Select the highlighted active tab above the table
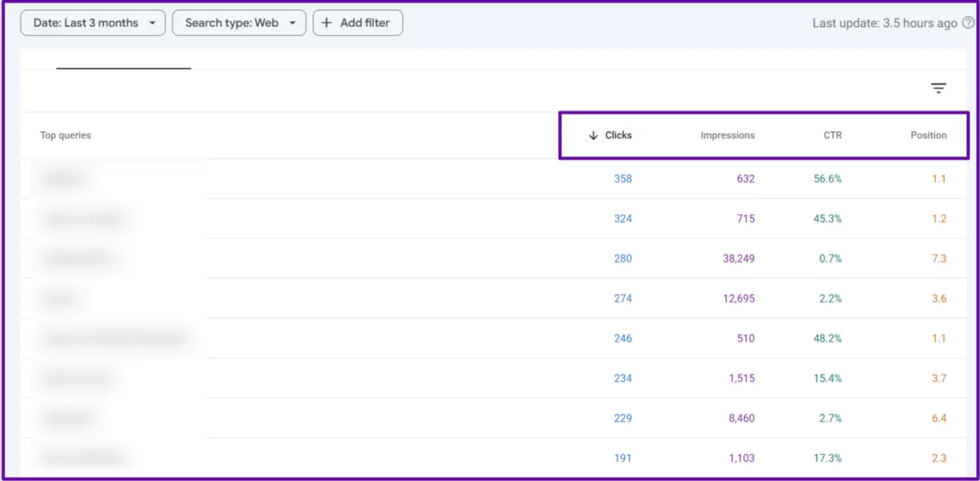This screenshot has width=980, height=481. pos(122,61)
